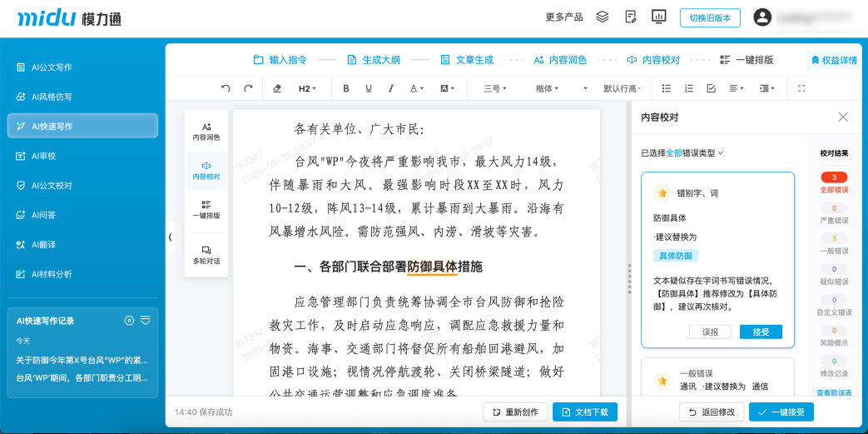Screen dimensions: 868x434
Task: Enter fullscreen editor mode
Action: click(801, 88)
